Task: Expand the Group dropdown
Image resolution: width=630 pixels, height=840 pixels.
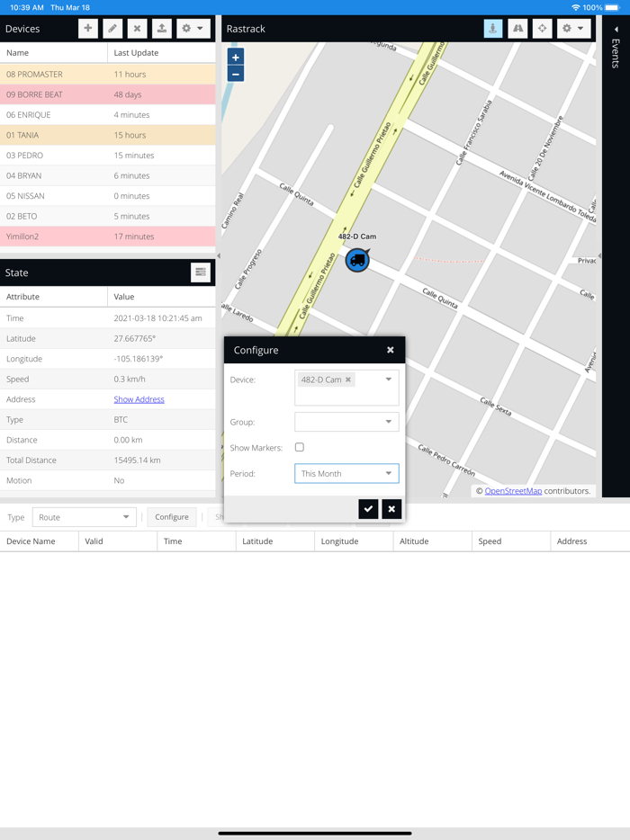Action: click(389, 422)
